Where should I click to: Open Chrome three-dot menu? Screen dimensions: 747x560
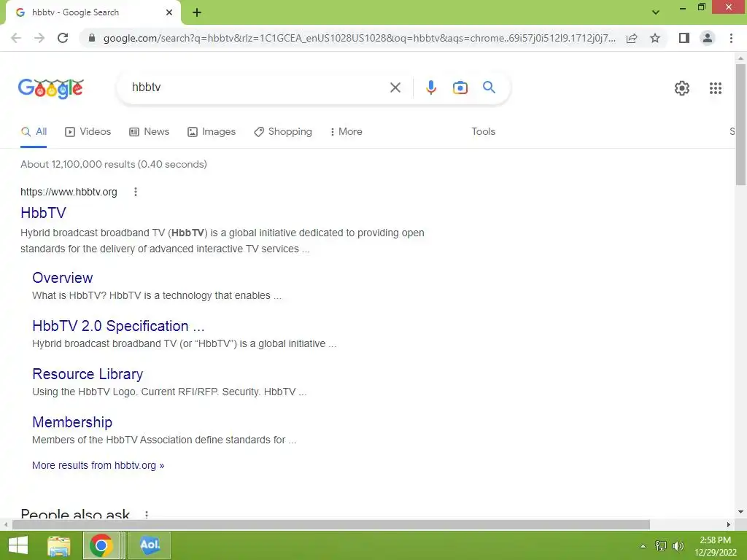[731, 38]
